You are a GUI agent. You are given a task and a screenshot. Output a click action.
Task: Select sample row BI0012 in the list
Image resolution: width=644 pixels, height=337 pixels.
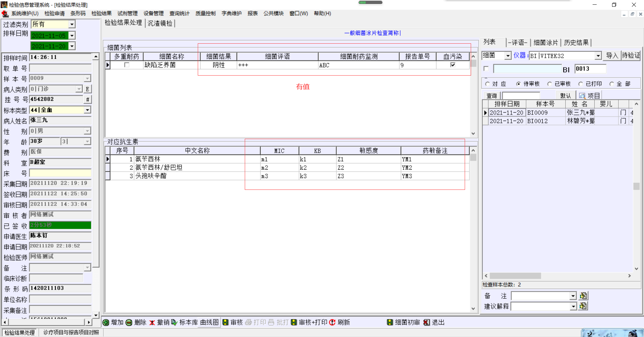tap(558, 121)
